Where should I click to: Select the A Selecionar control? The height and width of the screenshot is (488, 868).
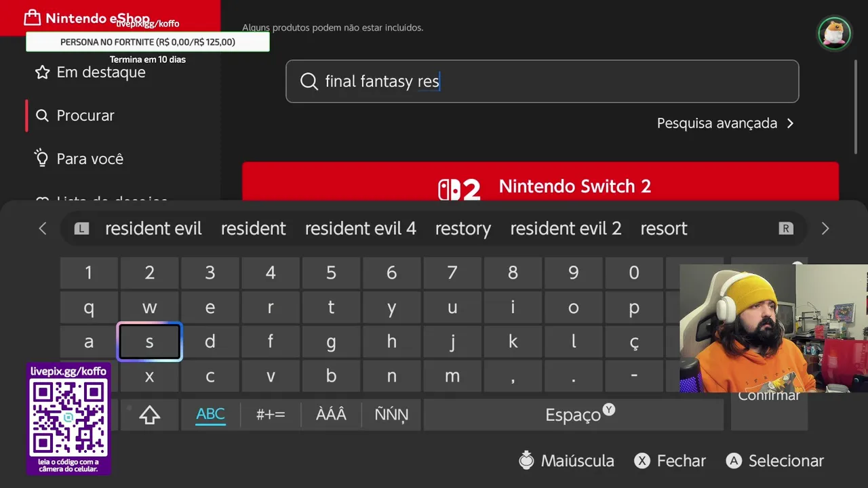point(774,461)
